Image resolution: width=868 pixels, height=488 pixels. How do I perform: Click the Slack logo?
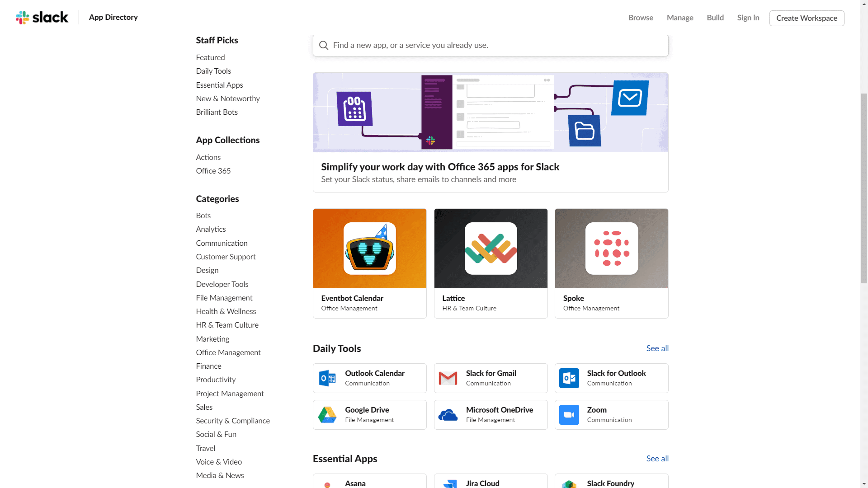(42, 18)
